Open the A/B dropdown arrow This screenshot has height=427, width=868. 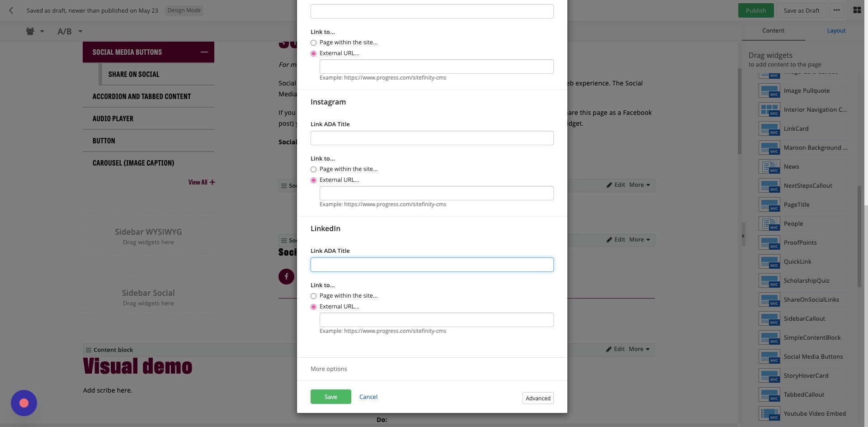pos(80,31)
